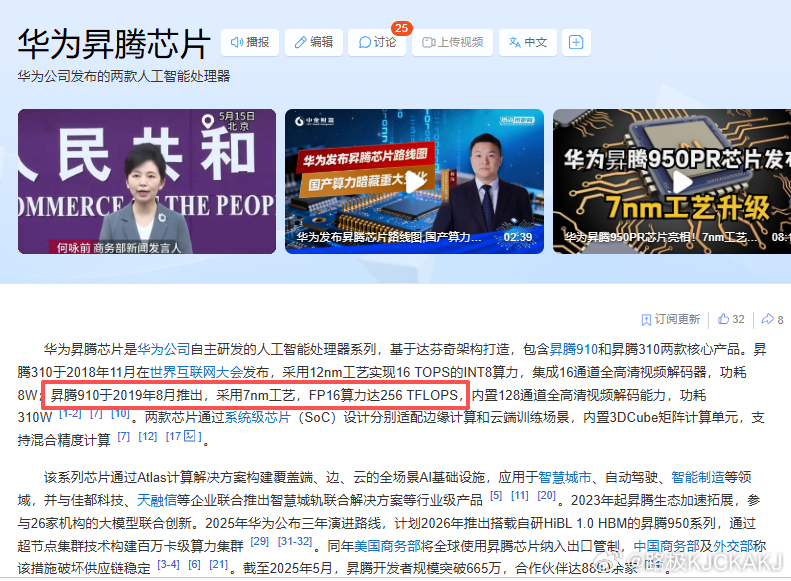The height and width of the screenshot is (581, 791).
Task: Click the plus add icon button
Action: [576, 42]
